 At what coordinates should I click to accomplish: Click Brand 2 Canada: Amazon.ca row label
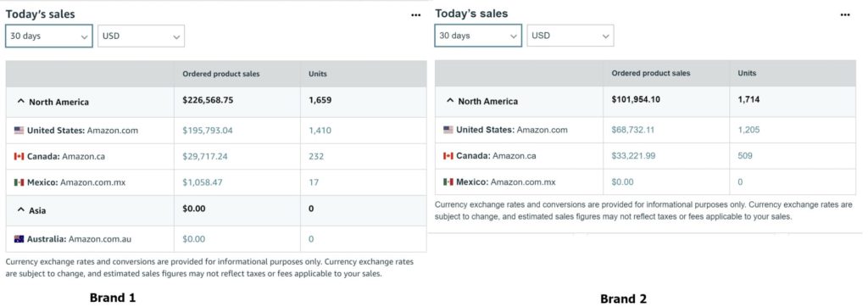pos(496,156)
